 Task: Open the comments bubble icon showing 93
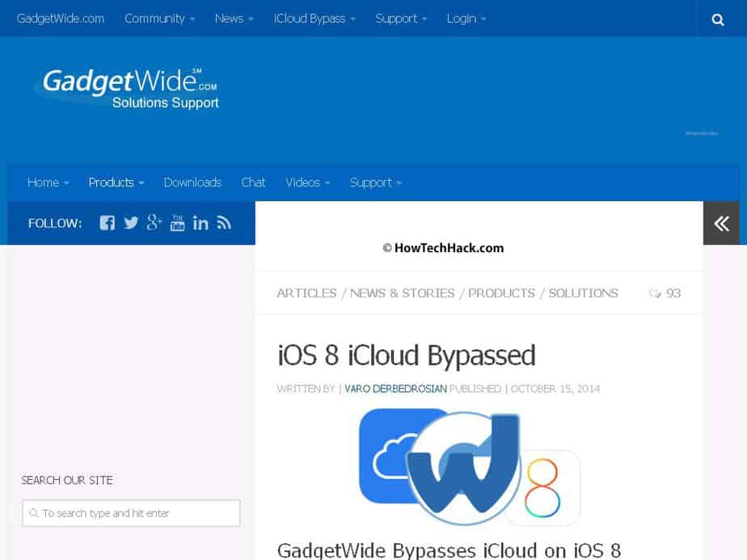coord(655,293)
